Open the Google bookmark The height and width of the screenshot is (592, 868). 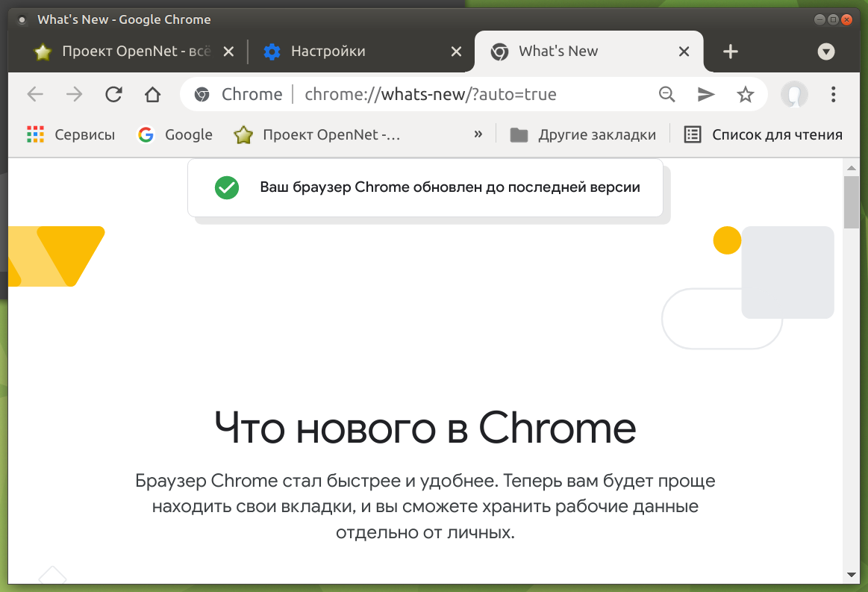(x=175, y=134)
